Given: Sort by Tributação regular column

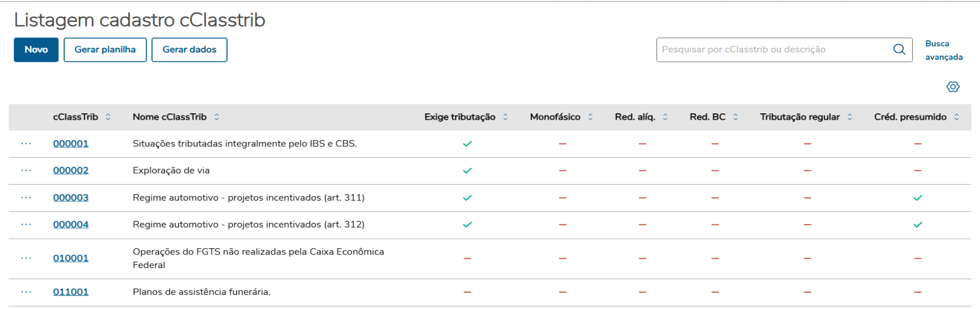Looking at the screenshot, I should [850, 117].
